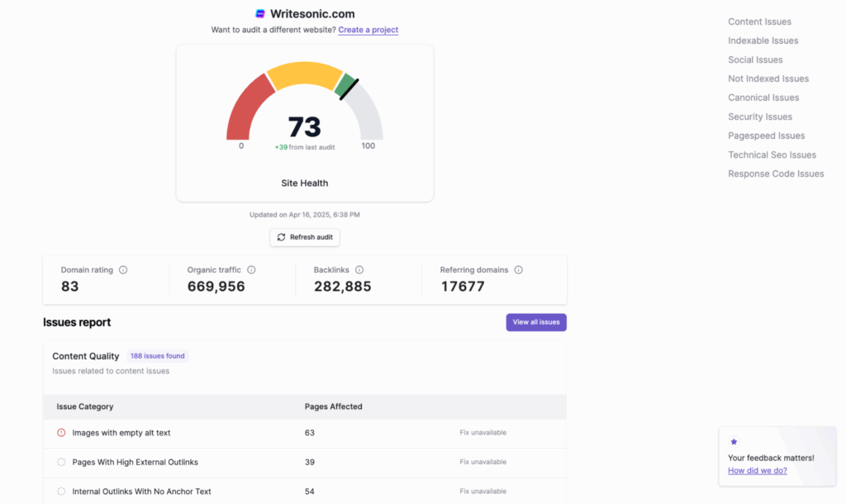Click the Site Health score 73

(x=305, y=126)
